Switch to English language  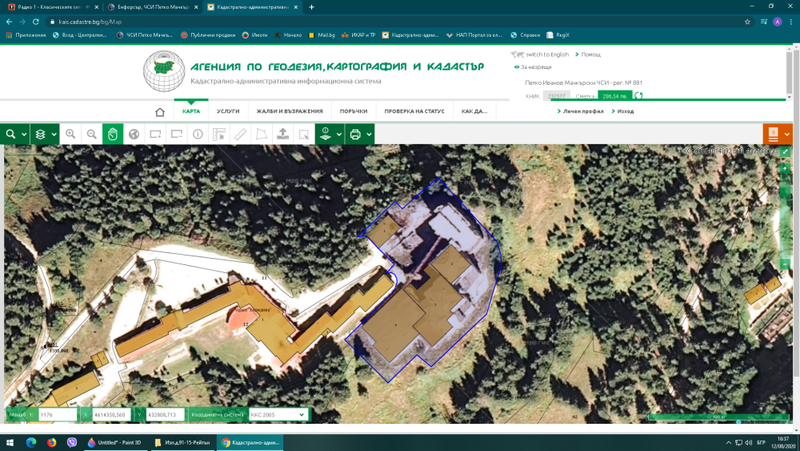pyautogui.click(x=546, y=54)
